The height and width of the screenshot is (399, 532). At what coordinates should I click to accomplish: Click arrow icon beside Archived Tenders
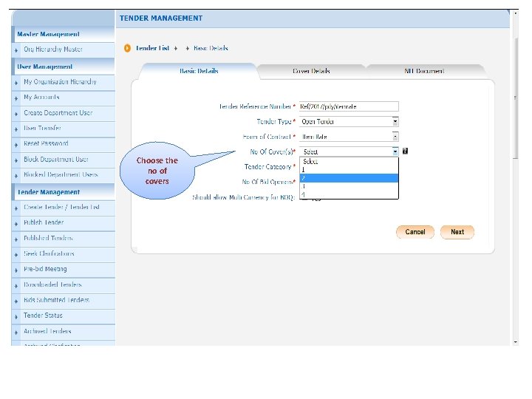pos(16,332)
